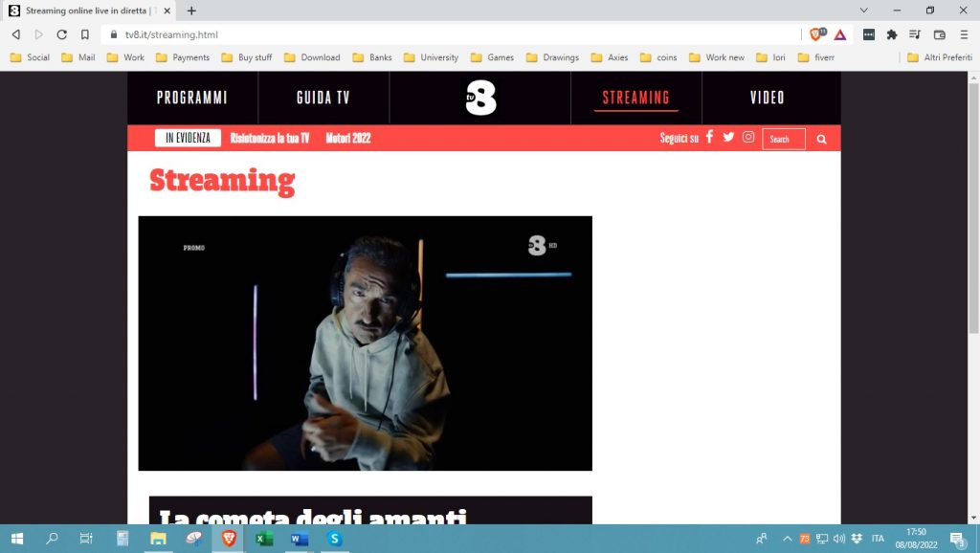Click the site search magnifier icon

click(x=821, y=138)
